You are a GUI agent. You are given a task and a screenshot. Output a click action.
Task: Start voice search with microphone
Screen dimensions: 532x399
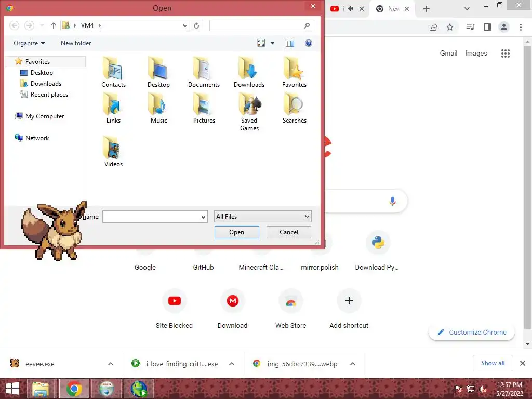pyautogui.click(x=392, y=201)
